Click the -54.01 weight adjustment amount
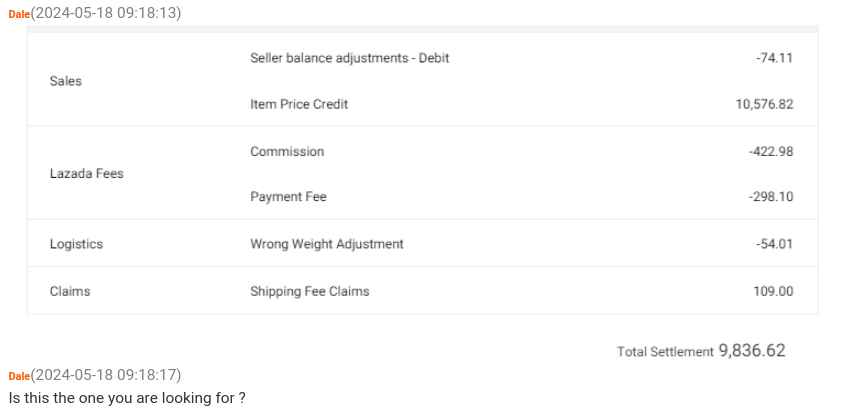Image resolution: width=841 pixels, height=409 pixels. 774,244
